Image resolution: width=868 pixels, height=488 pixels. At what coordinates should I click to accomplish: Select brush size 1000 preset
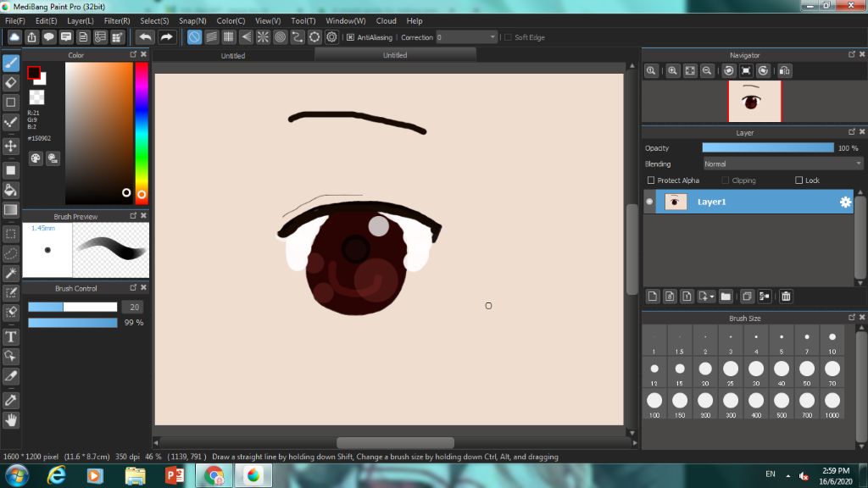coord(832,404)
